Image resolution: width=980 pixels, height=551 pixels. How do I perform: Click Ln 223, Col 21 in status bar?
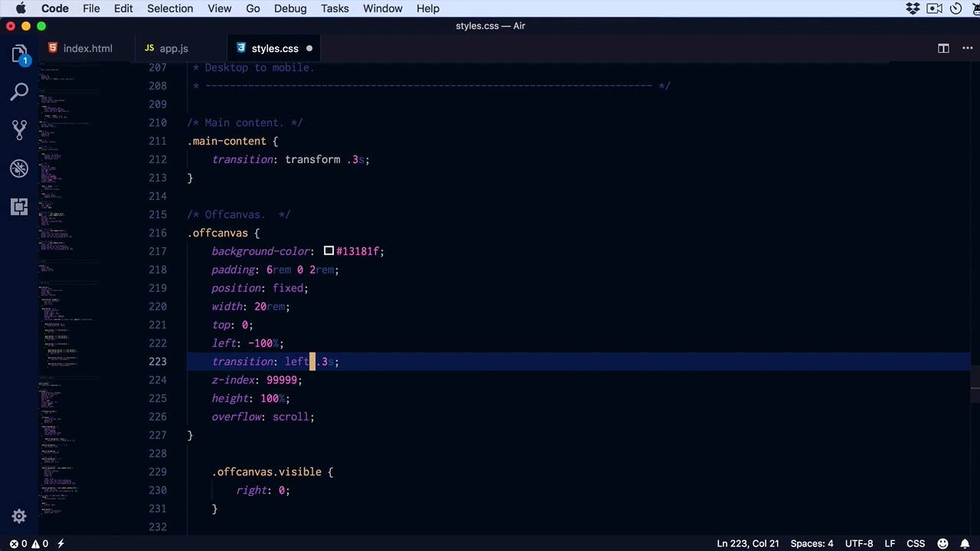[747, 543]
